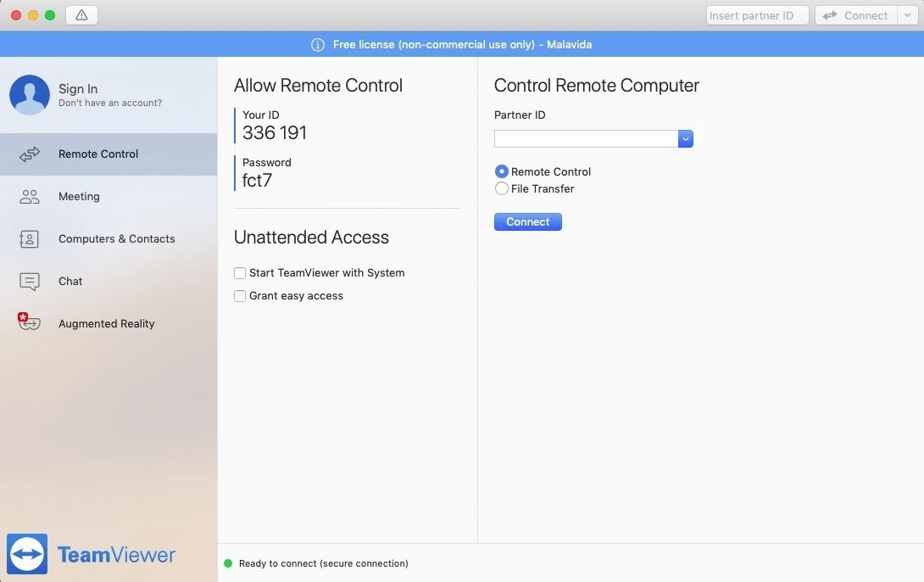The width and height of the screenshot is (924, 582).
Task: Click the blue Connect button
Action: pyautogui.click(x=528, y=221)
